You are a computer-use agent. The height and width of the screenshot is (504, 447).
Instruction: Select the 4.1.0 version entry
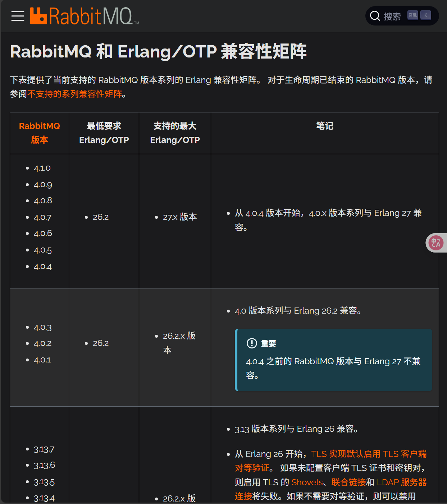pyautogui.click(x=42, y=168)
